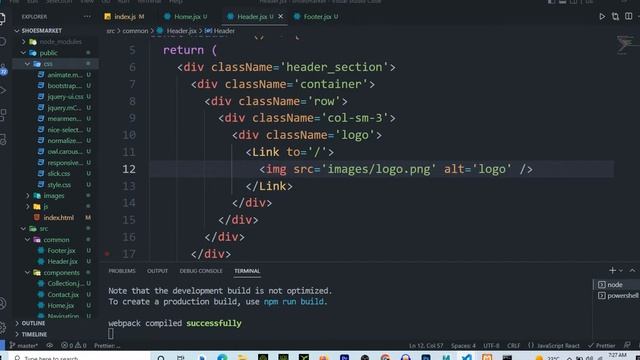Change indentation via Spaces: 4

point(463,346)
